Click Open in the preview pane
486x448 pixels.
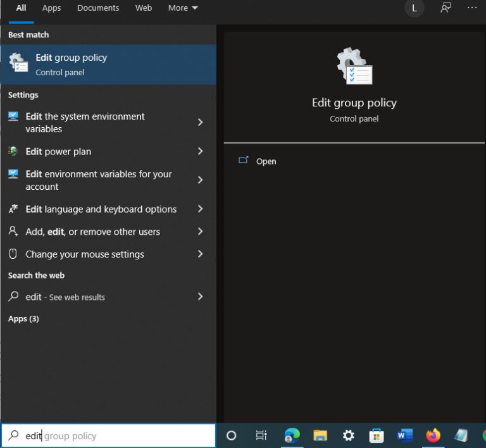point(266,161)
